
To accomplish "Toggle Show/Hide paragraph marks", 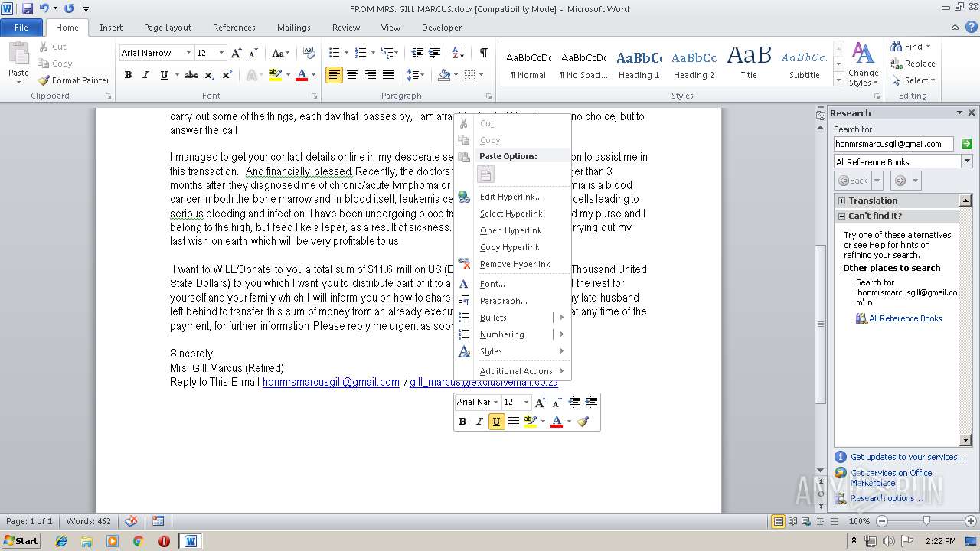I will (483, 53).
